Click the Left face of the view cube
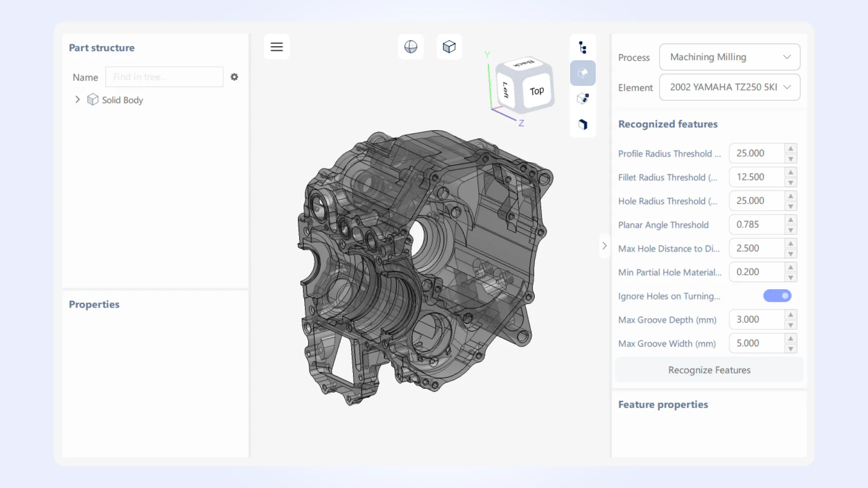This screenshot has height=488, width=868. [505, 89]
